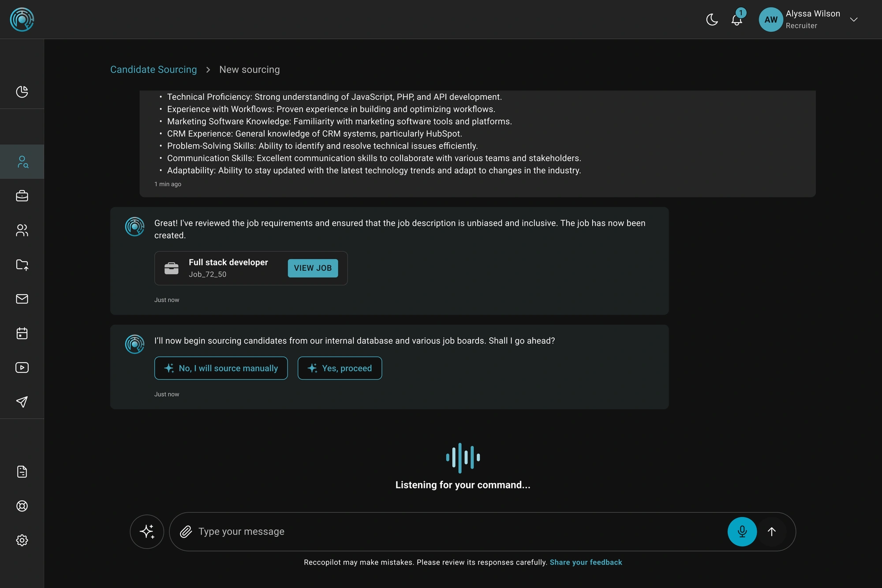Select the video interviews icon
882x588 pixels.
[22, 367]
